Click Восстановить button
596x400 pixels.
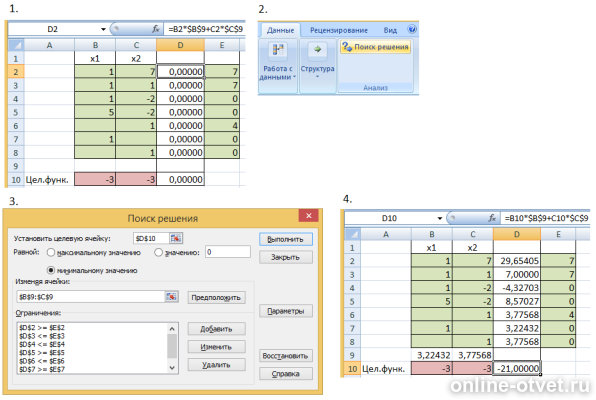[285, 356]
